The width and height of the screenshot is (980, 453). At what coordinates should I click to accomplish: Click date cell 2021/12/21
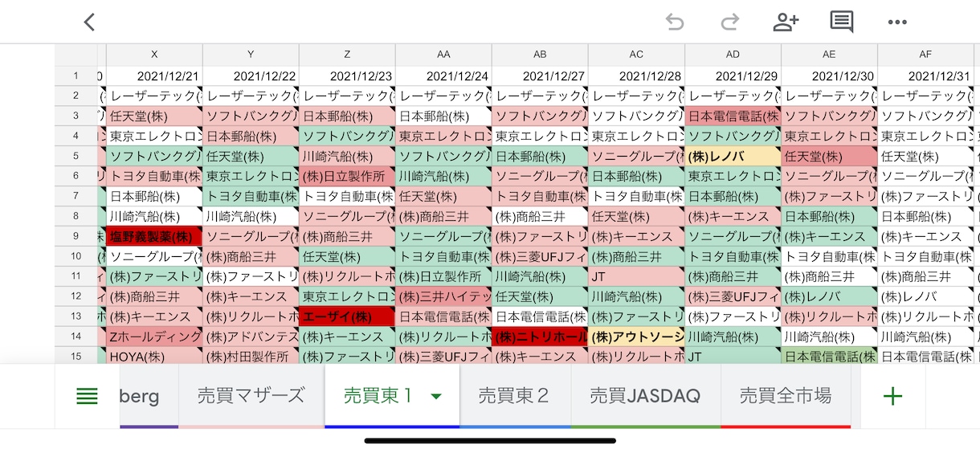coord(154,76)
